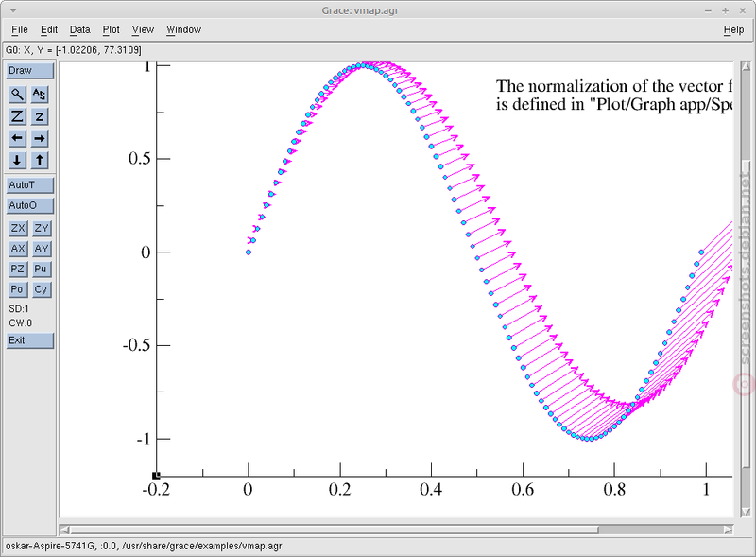The width and height of the screenshot is (756, 557).
Task: Click the horizontal scrollbar left arrow
Action: 64,530
